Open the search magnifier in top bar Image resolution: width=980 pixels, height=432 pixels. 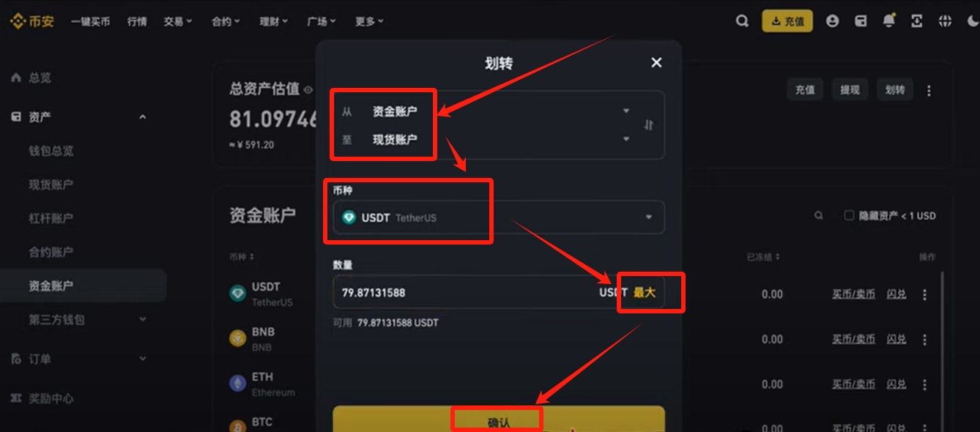[x=742, y=21]
